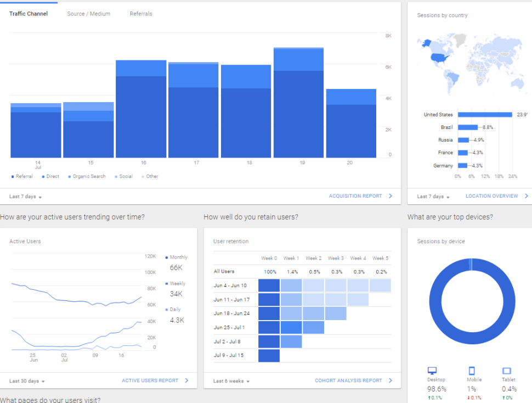The height and width of the screenshot is (403, 532).
Task: Click the Tablet 0.4% sessions value
Action: (510, 389)
